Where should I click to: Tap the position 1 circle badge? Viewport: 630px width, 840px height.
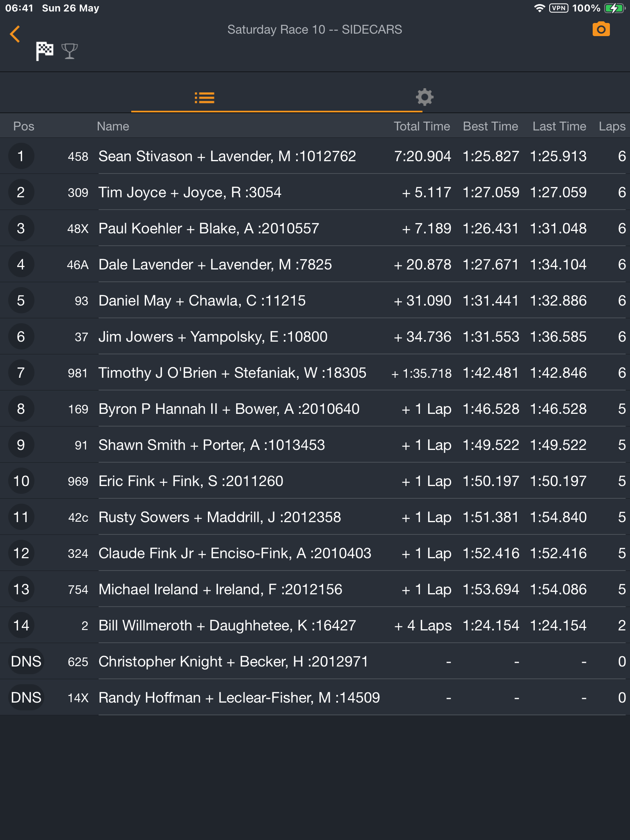click(21, 156)
